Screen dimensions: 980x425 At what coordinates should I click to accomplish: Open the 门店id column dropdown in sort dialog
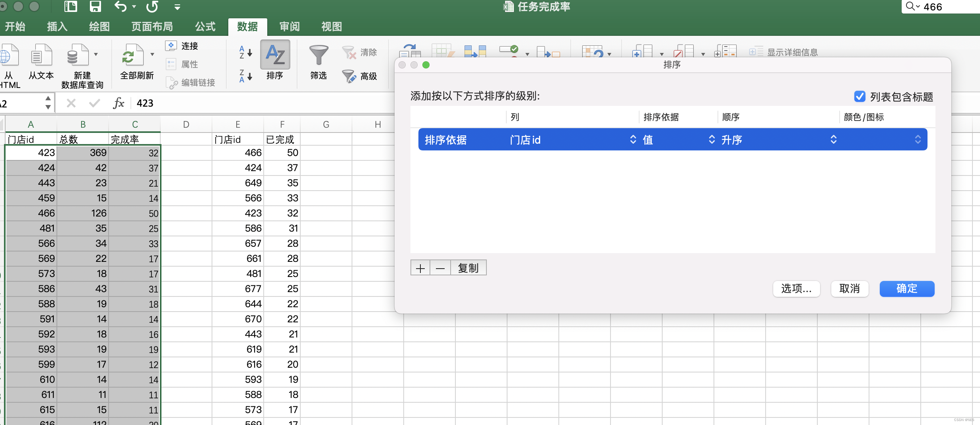[x=633, y=139]
